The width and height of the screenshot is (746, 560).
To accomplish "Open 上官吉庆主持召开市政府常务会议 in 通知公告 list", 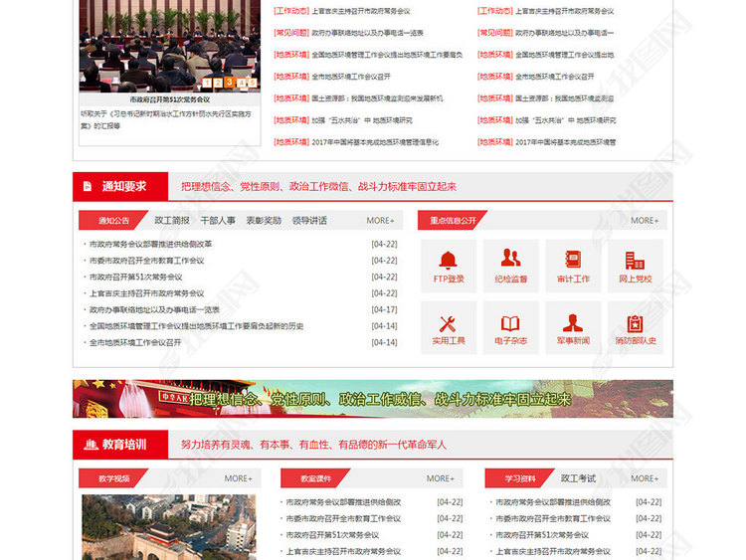I will [x=146, y=293].
